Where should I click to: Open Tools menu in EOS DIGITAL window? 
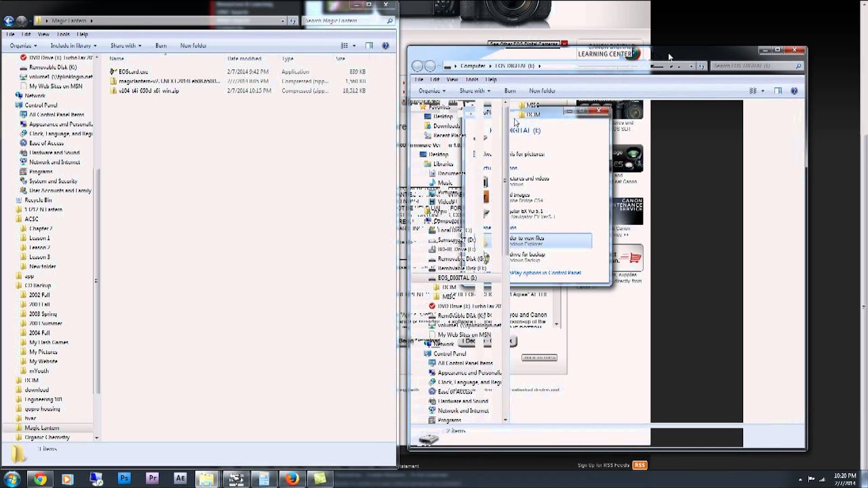[472, 79]
